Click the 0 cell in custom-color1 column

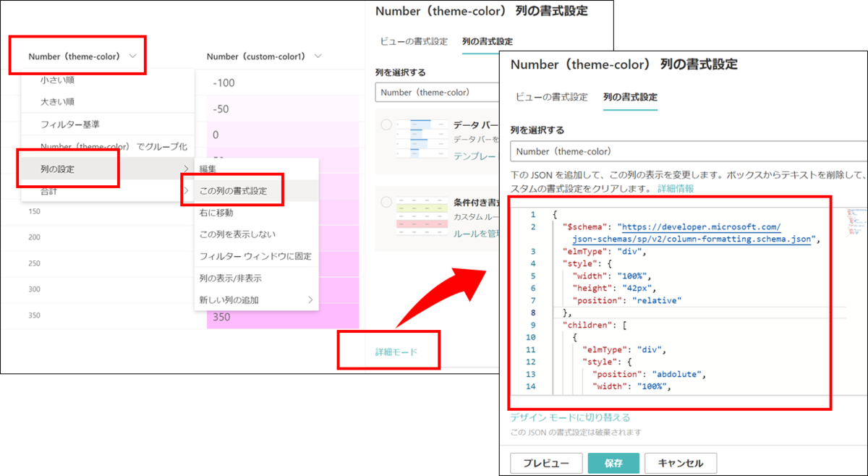point(283,135)
